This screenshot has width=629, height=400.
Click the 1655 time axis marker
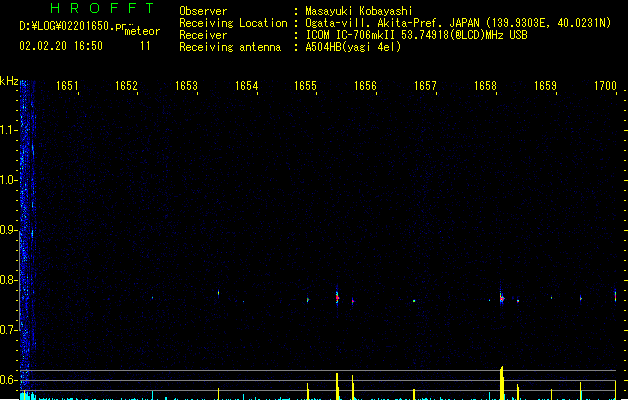pos(306,86)
